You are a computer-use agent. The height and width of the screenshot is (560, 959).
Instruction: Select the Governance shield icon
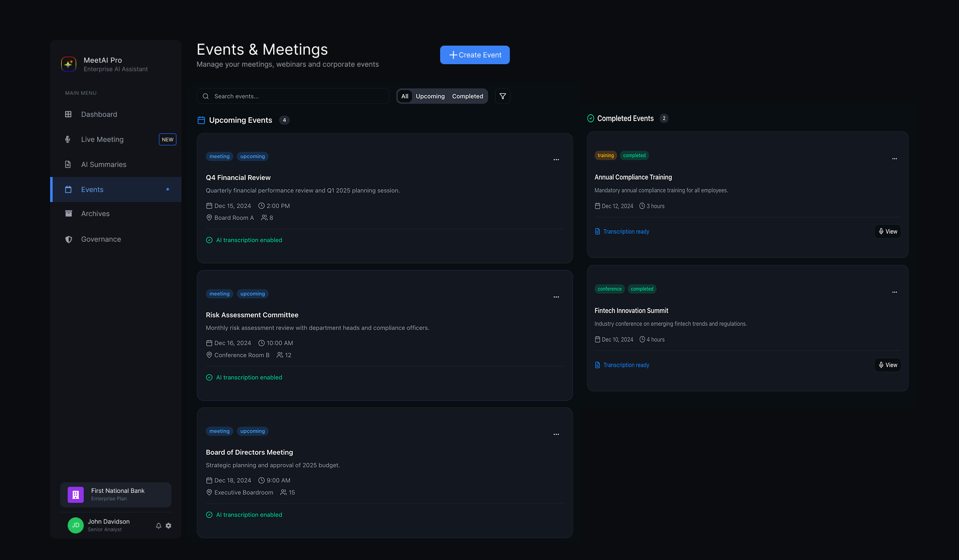[68, 239]
